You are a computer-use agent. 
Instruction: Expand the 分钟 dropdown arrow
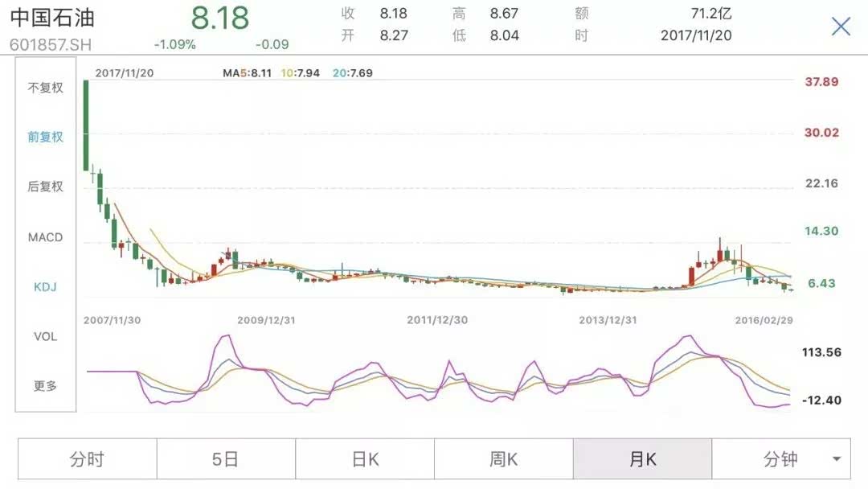[837, 459]
